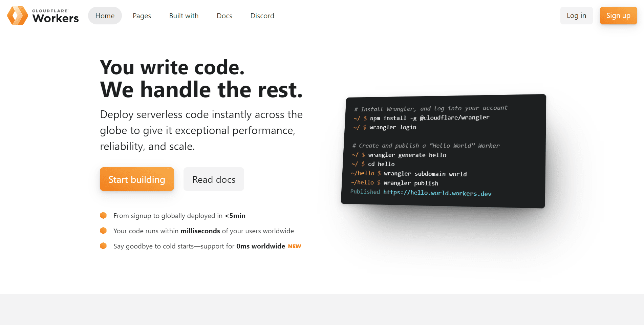The width and height of the screenshot is (644, 325).
Task: Click the npm install wrangler command line
Action: tap(429, 118)
